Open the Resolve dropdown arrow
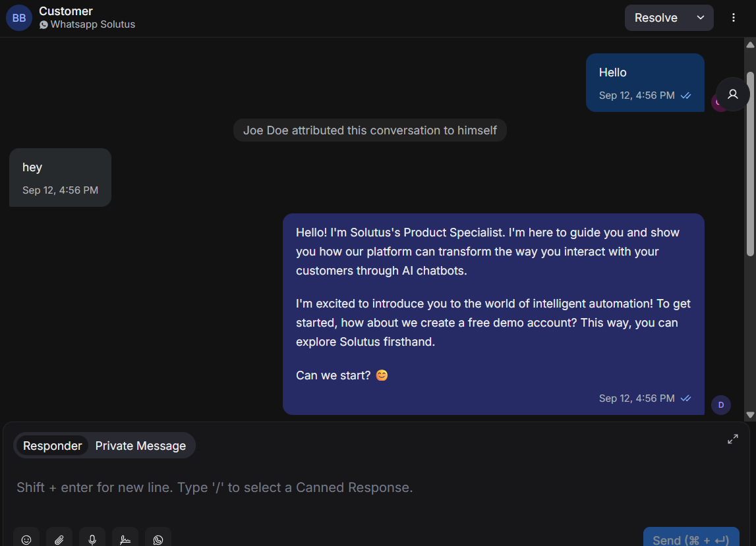The height and width of the screenshot is (546, 756). [701, 18]
